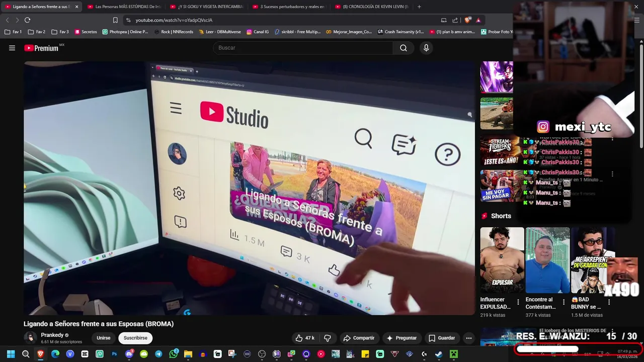
Task: Bookmark this page icon in address bar
Action: [x=115, y=20]
